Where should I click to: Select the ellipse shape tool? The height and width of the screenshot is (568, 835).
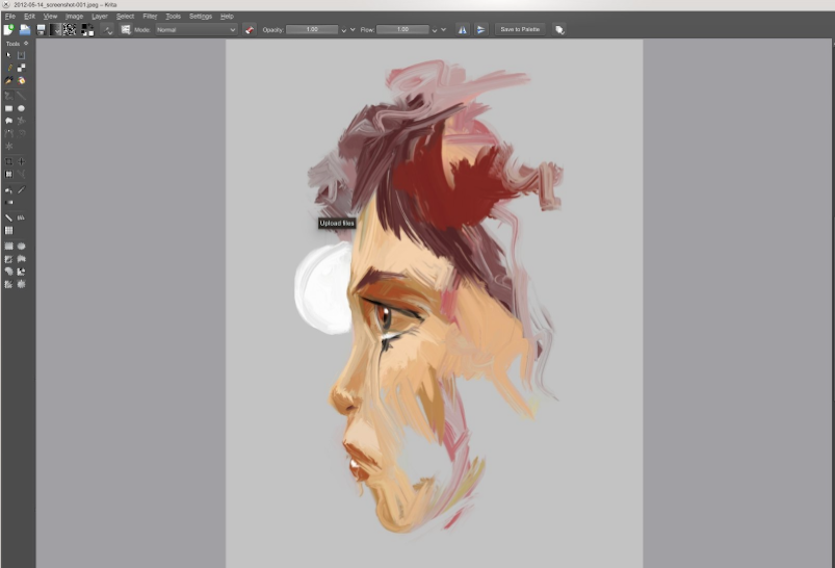[x=21, y=108]
